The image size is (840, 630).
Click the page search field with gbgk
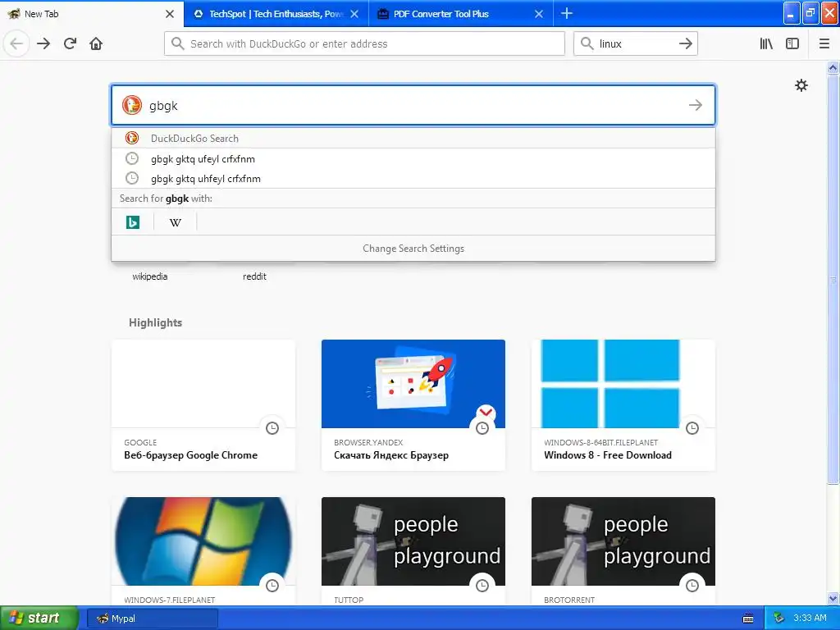pyautogui.click(x=413, y=105)
